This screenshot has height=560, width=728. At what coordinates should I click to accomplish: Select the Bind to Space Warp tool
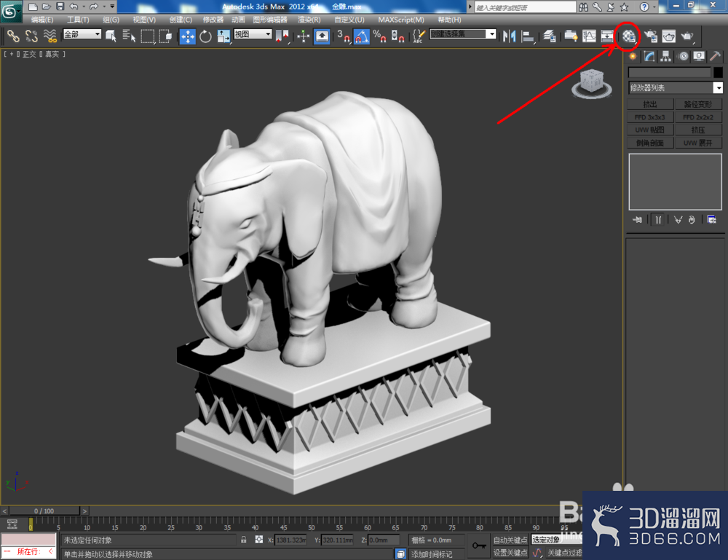click(50, 36)
